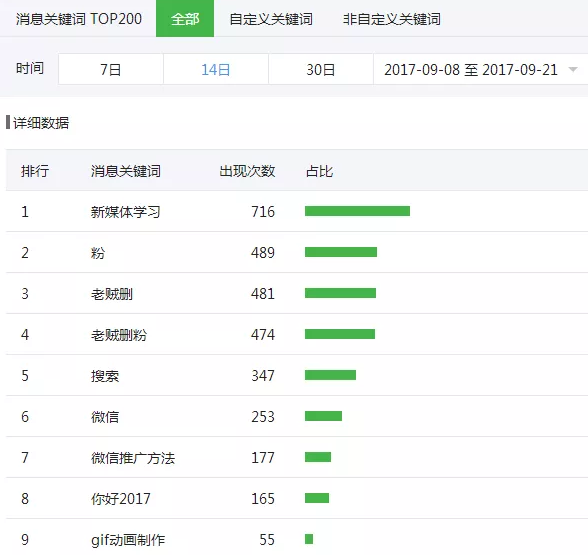
Task: Click the count value 253
Action: click(263, 417)
